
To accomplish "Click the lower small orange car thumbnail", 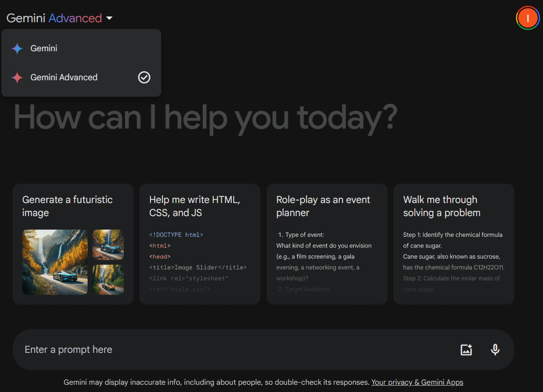I will click(108, 280).
